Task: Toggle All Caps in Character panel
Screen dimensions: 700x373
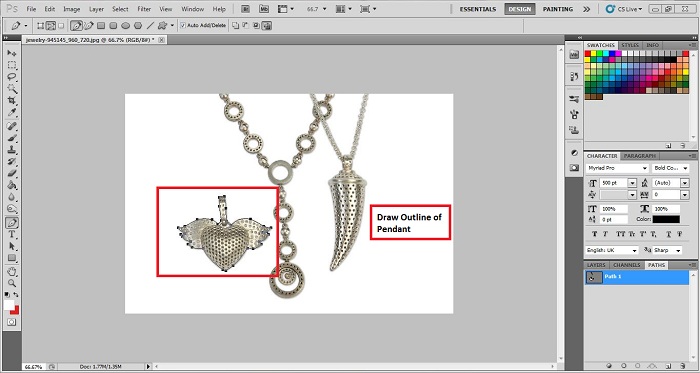Action: pyautogui.click(x=620, y=234)
